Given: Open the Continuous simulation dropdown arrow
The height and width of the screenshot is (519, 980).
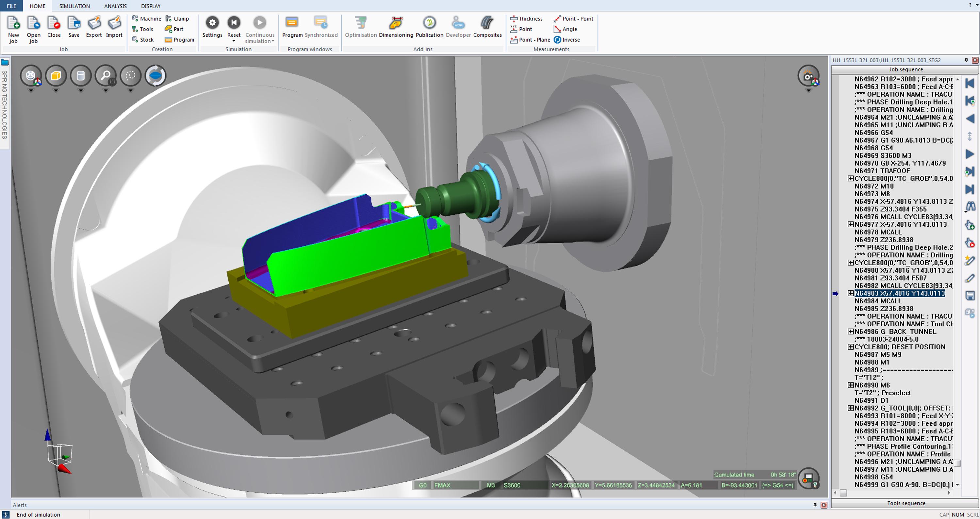Looking at the screenshot, I should point(273,41).
